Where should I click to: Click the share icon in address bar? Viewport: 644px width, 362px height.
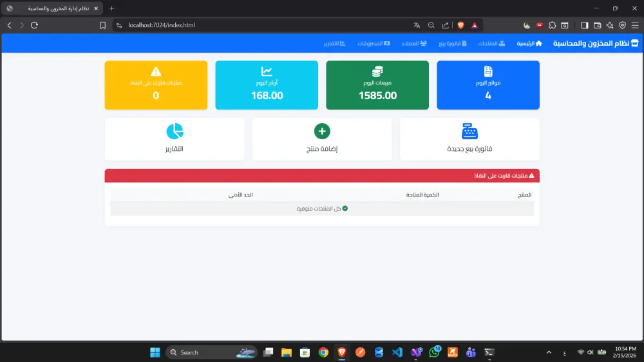pyautogui.click(x=445, y=25)
